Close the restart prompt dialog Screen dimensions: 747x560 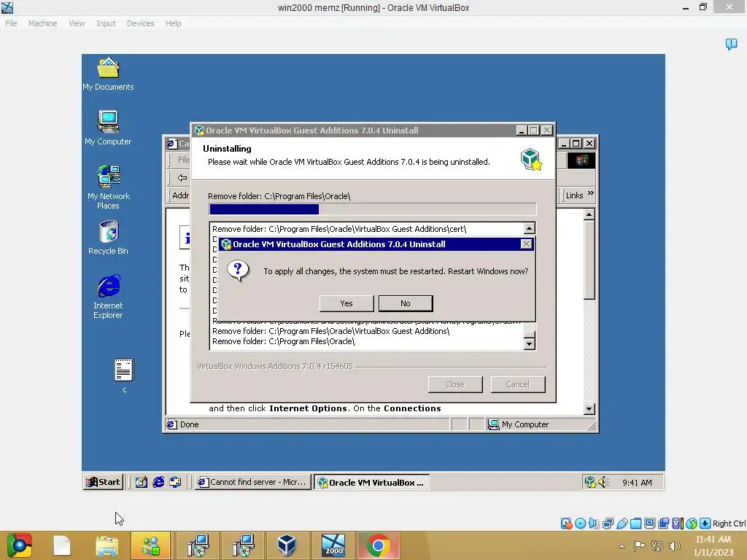pyautogui.click(x=526, y=244)
